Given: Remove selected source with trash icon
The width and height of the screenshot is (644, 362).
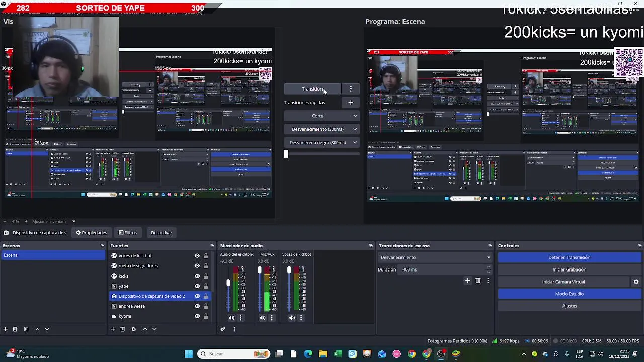Looking at the screenshot, I should click(x=122, y=329).
